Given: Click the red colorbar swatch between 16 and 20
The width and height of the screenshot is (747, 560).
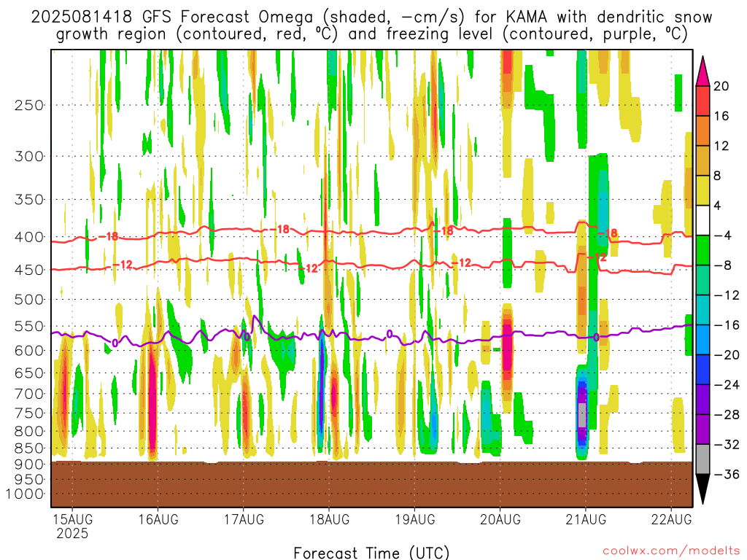Looking at the screenshot, I should pyautogui.click(x=703, y=101).
